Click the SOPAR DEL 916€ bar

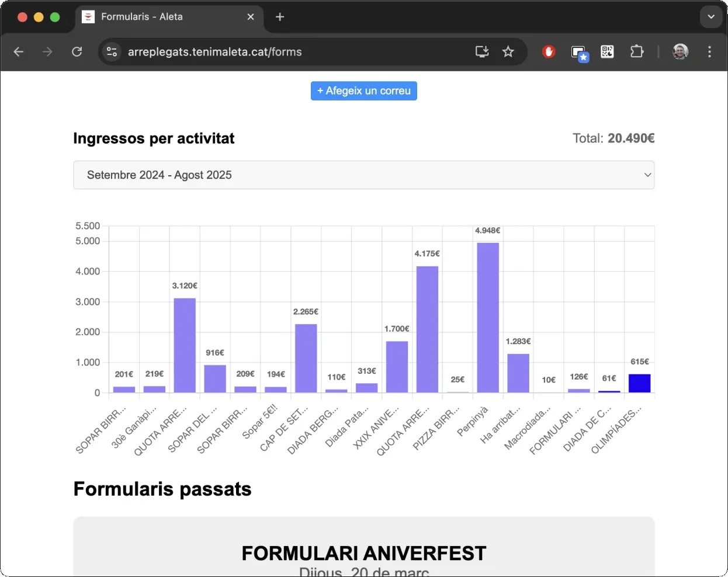click(x=215, y=378)
